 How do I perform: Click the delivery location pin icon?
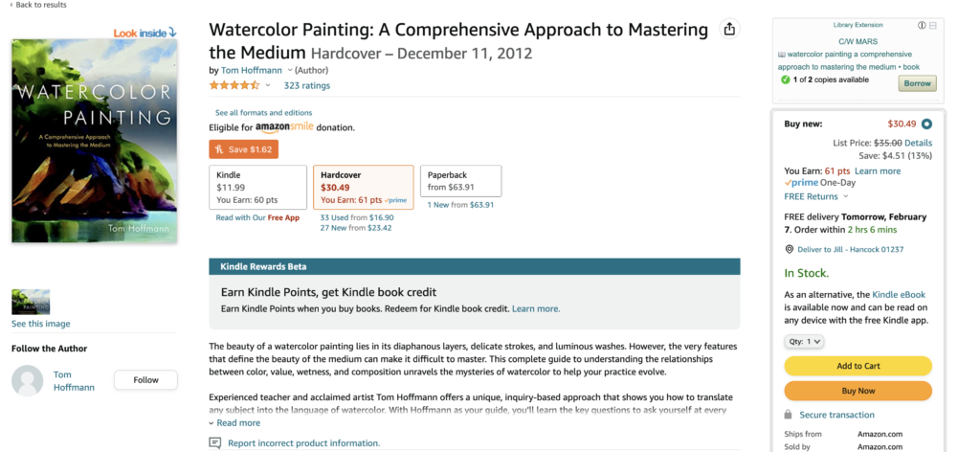pyautogui.click(x=790, y=249)
